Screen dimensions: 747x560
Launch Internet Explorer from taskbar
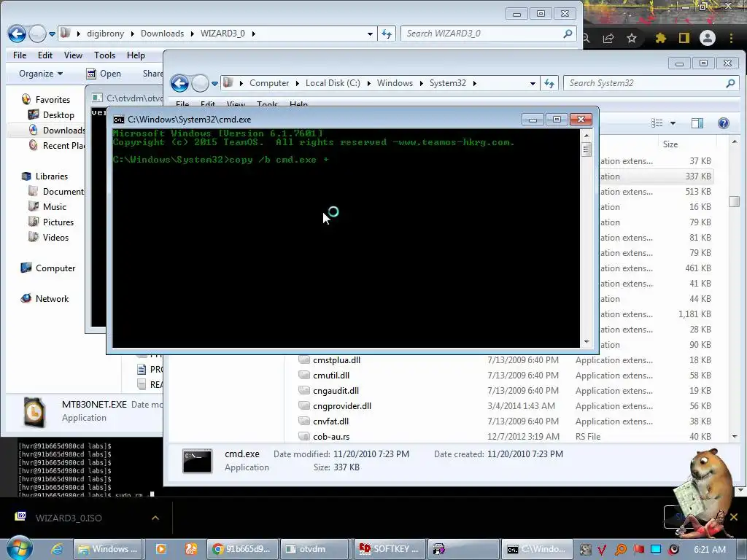(x=57, y=549)
